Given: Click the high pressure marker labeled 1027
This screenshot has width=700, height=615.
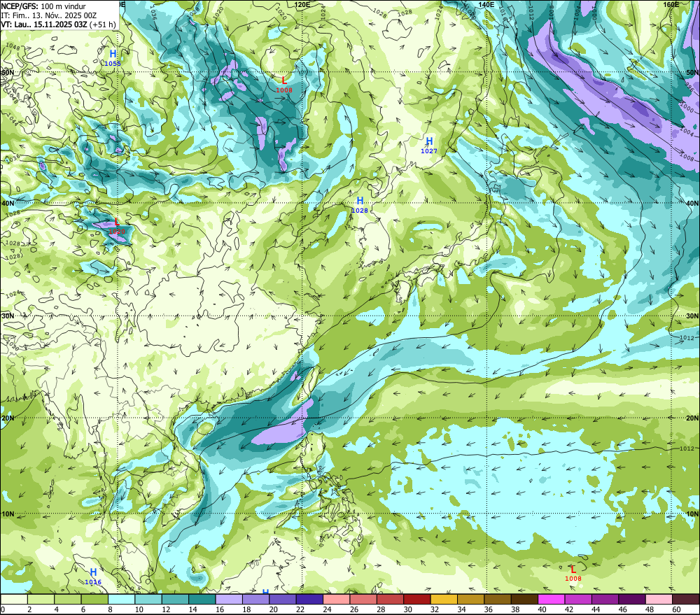Looking at the screenshot, I should (x=429, y=146).
